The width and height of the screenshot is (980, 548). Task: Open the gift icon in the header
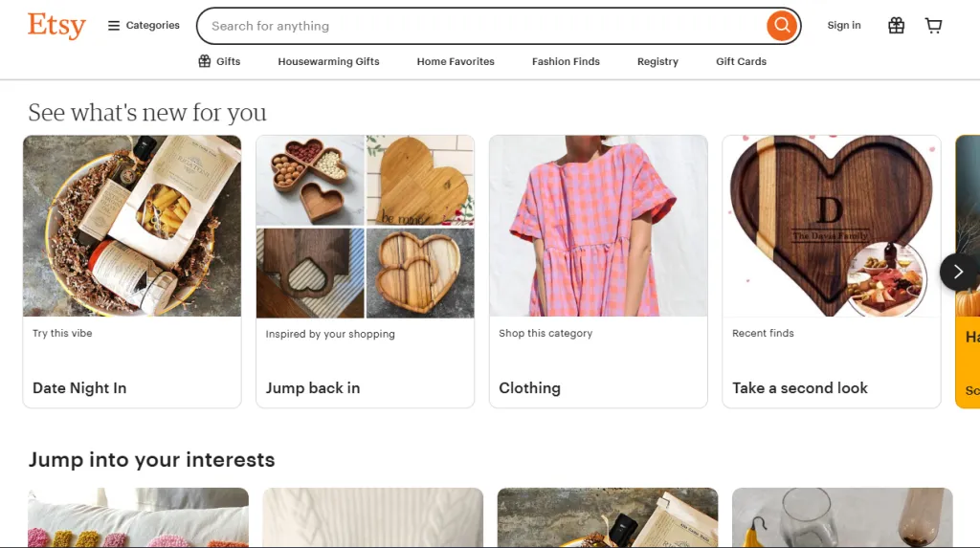pos(896,26)
